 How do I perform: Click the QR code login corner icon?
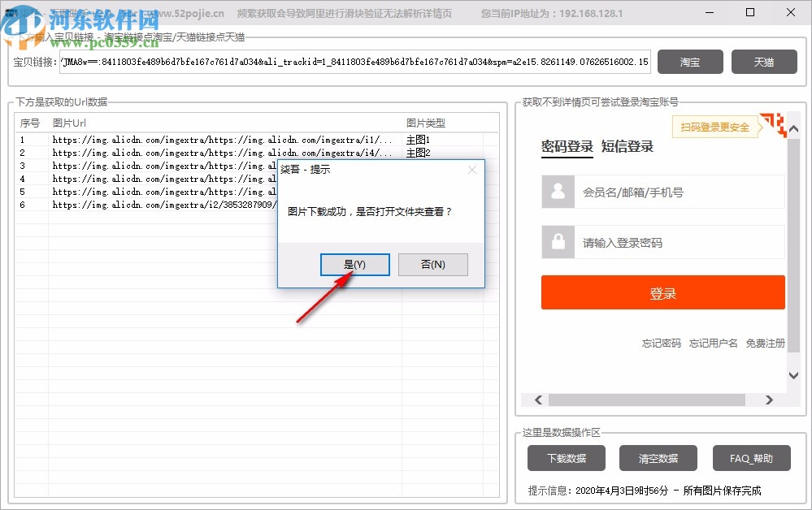(774, 124)
